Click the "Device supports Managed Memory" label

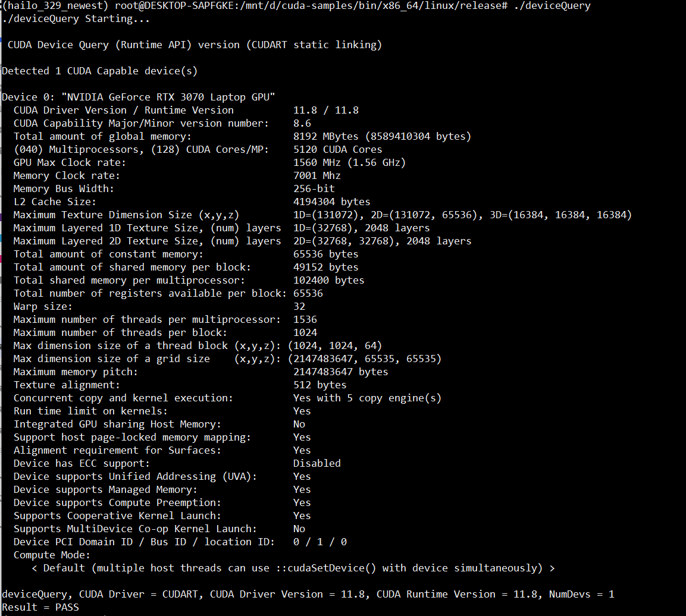[x=105, y=489]
